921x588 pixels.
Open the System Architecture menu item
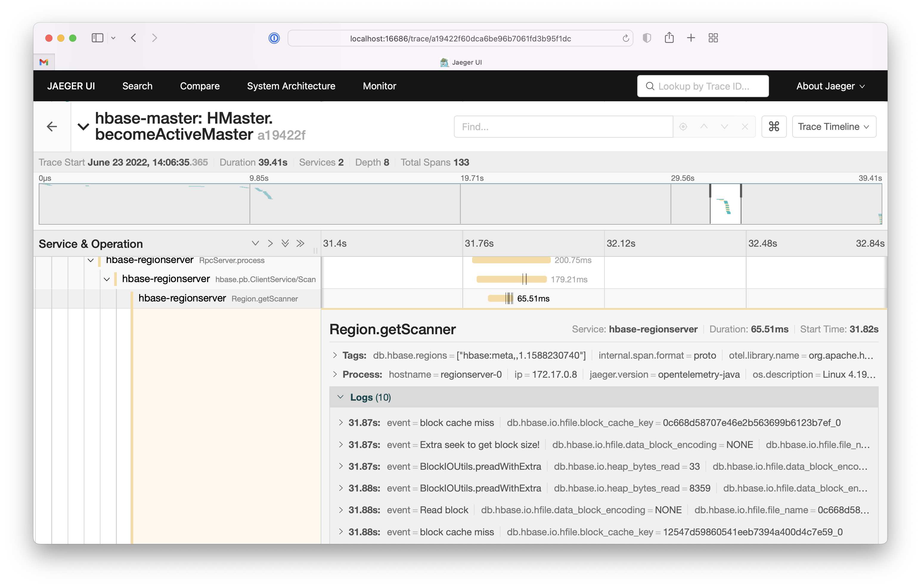[291, 86]
